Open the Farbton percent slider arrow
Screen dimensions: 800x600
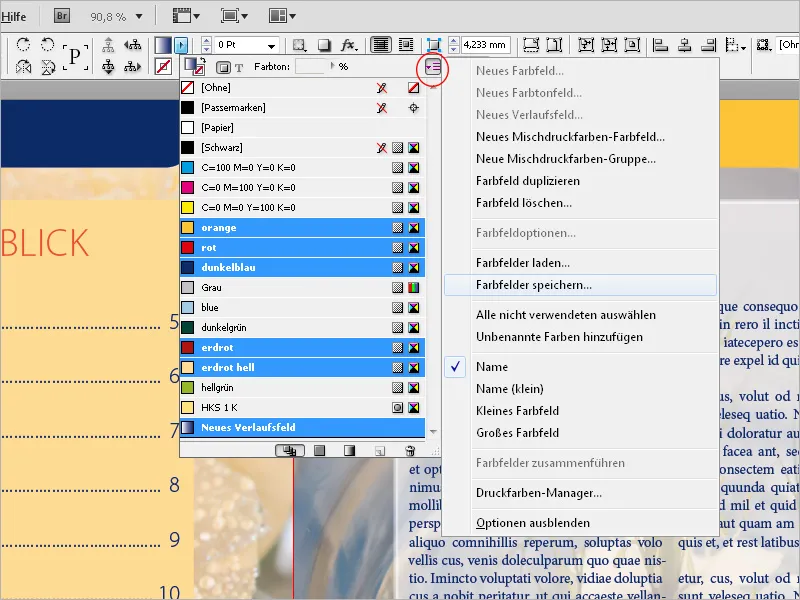(x=333, y=66)
